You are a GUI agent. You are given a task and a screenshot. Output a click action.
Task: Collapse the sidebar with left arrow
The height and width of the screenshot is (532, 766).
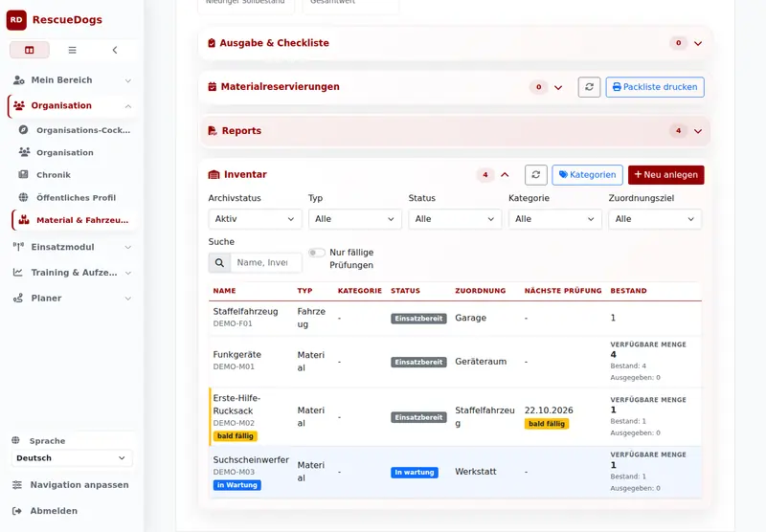pos(115,50)
